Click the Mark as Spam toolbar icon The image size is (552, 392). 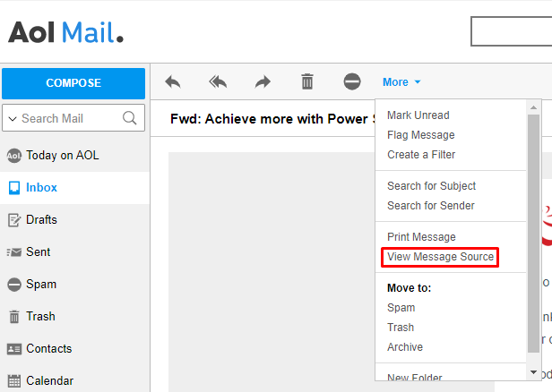click(352, 82)
